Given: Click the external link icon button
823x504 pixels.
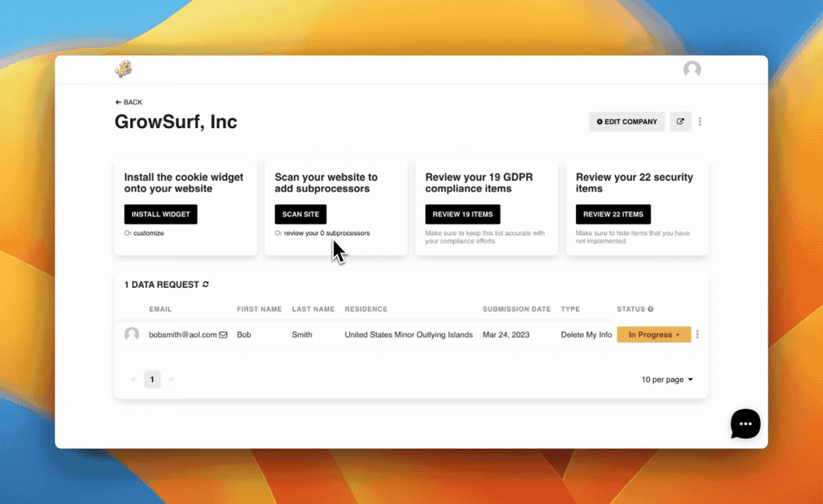Looking at the screenshot, I should 680,122.
